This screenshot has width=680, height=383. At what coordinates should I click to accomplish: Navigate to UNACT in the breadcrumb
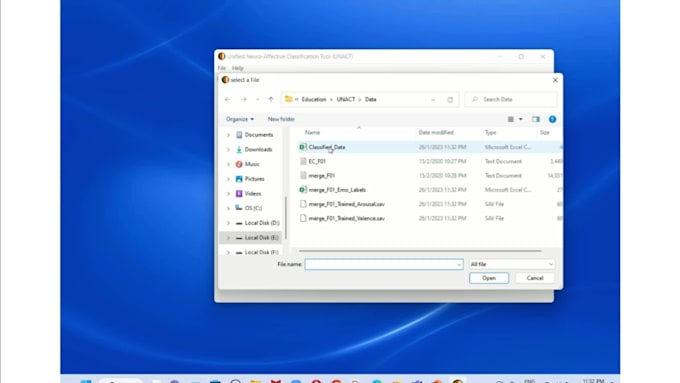click(346, 99)
